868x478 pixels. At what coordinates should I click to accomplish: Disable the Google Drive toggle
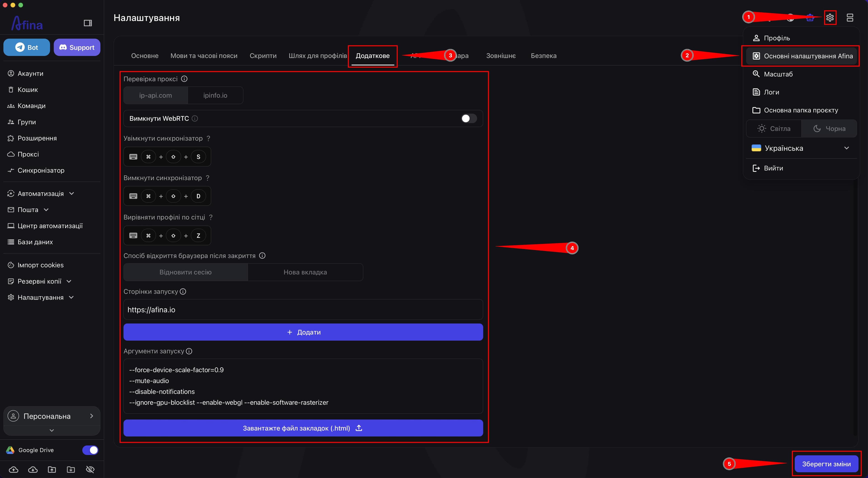point(90,450)
